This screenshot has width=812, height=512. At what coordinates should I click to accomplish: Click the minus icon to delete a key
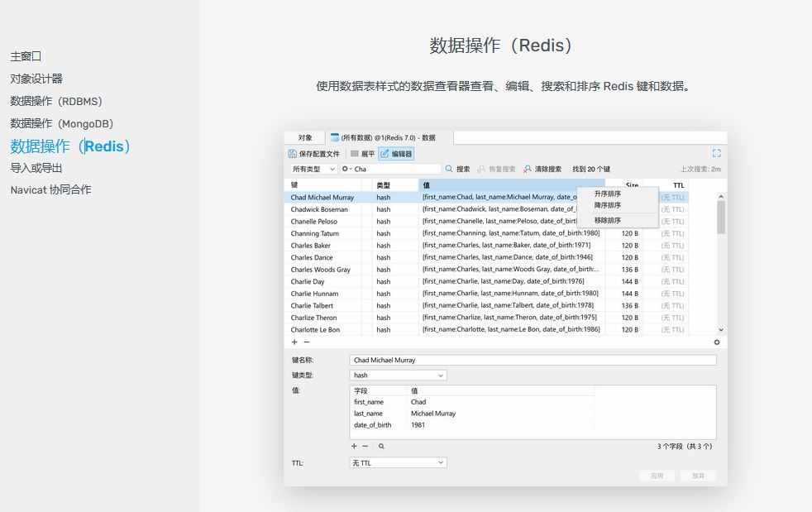[306, 342]
